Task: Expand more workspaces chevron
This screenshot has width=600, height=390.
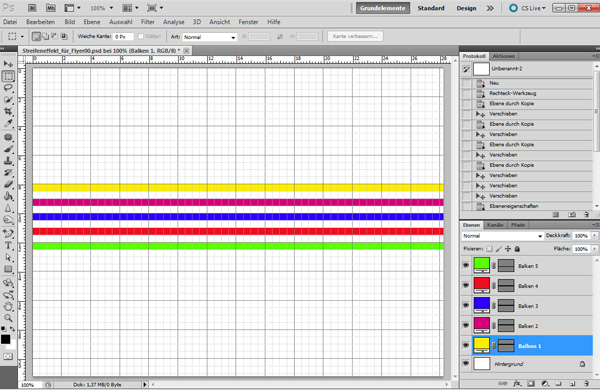Action: click(490, 8)
